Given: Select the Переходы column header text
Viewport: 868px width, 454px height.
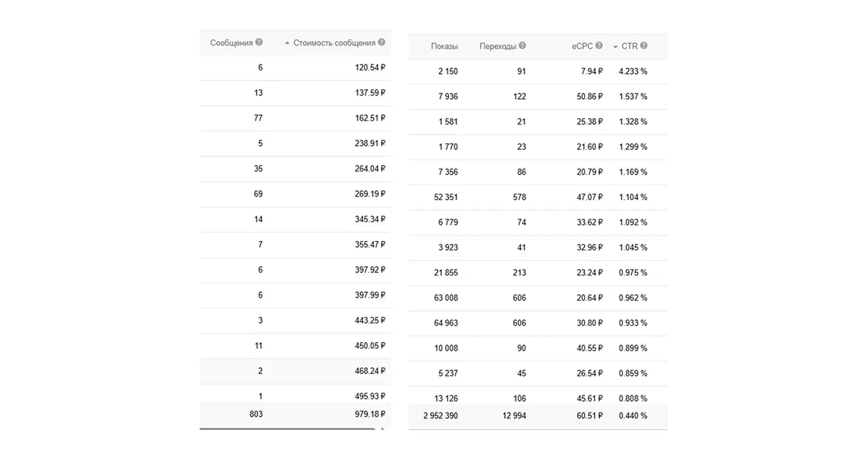Looking at the screenshot, I should (498, 46).
